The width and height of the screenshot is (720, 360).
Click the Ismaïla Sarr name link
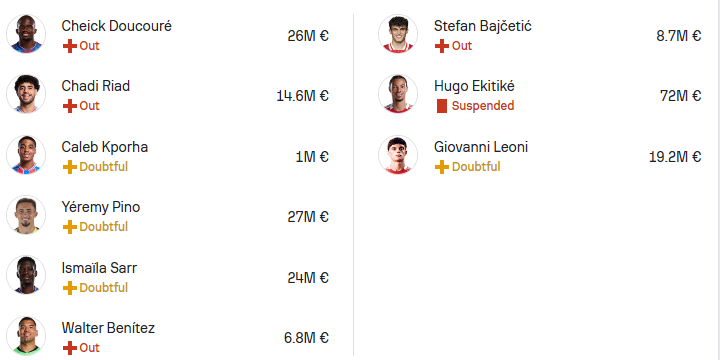coord(99,268)
